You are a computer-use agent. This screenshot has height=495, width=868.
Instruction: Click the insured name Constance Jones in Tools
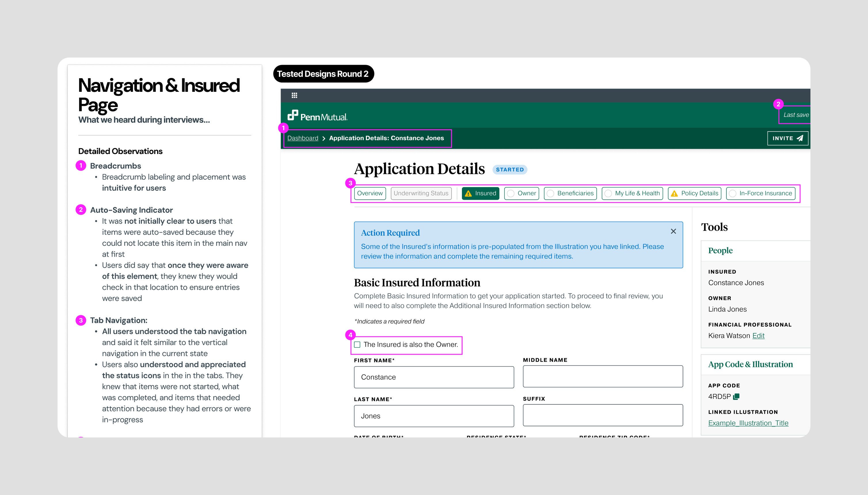click(x=736, y=283)
